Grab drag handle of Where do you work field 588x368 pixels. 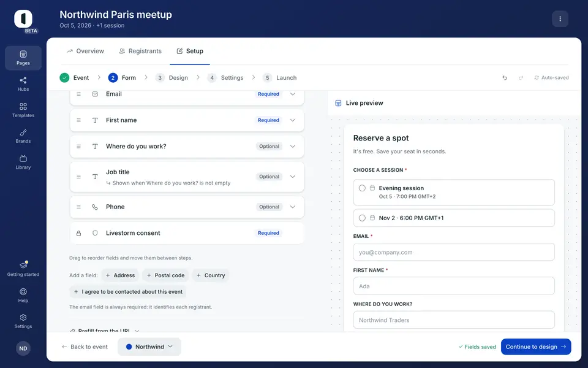79,147
